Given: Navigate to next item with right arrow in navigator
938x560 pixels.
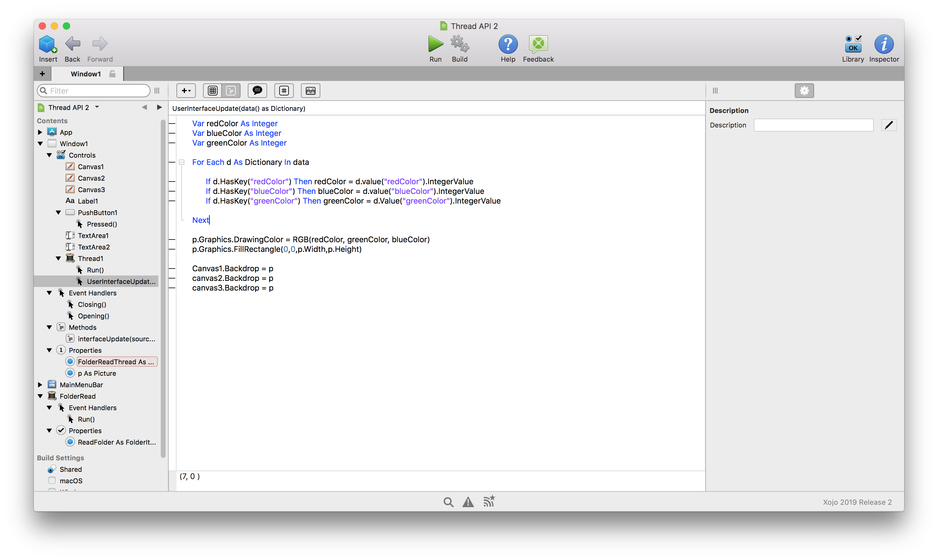Looking at the screenshot, I should [x=159, y=107].
